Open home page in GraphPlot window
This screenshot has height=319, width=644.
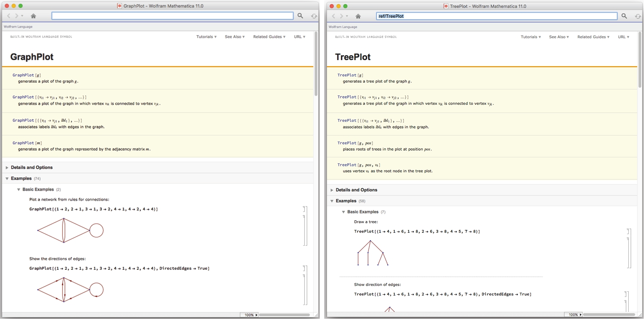pos(33,16)
